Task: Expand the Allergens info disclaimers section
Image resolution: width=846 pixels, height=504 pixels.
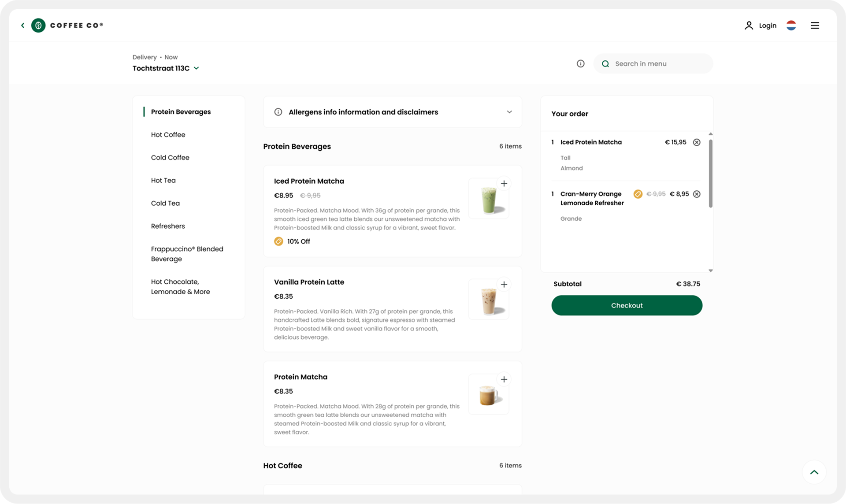Action: pos(509,112)
